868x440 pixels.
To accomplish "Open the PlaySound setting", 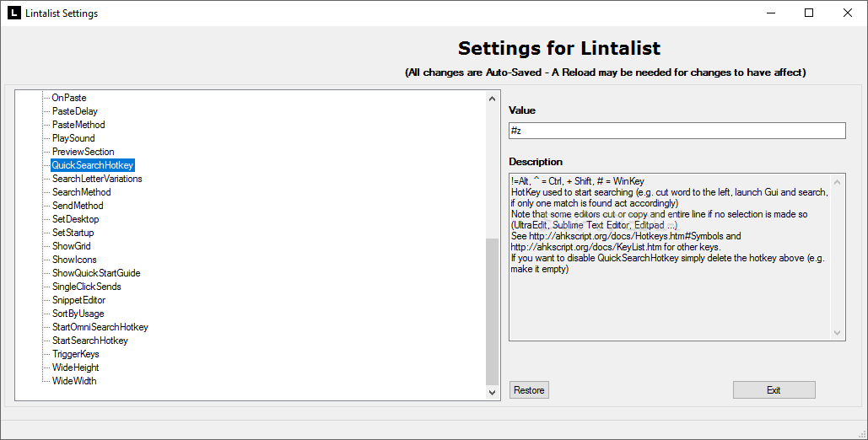I will coord(73,138).
